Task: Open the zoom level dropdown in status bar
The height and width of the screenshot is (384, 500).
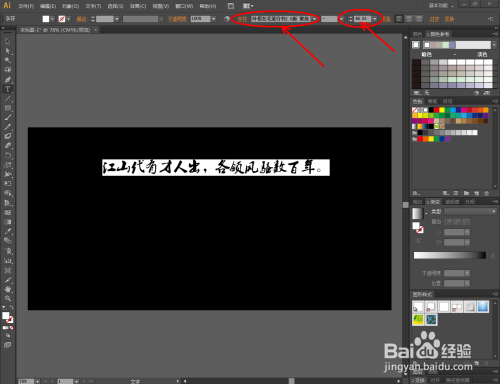Action: point(37,381)
